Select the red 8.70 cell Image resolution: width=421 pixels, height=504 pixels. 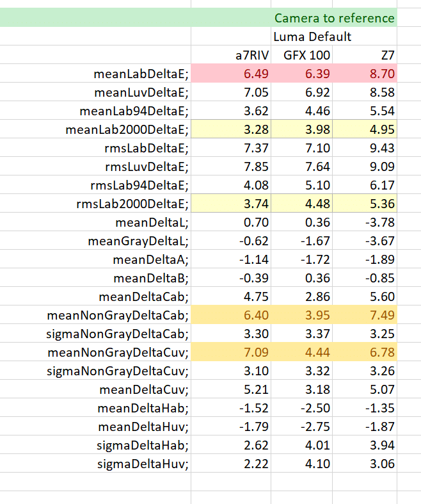365,74
